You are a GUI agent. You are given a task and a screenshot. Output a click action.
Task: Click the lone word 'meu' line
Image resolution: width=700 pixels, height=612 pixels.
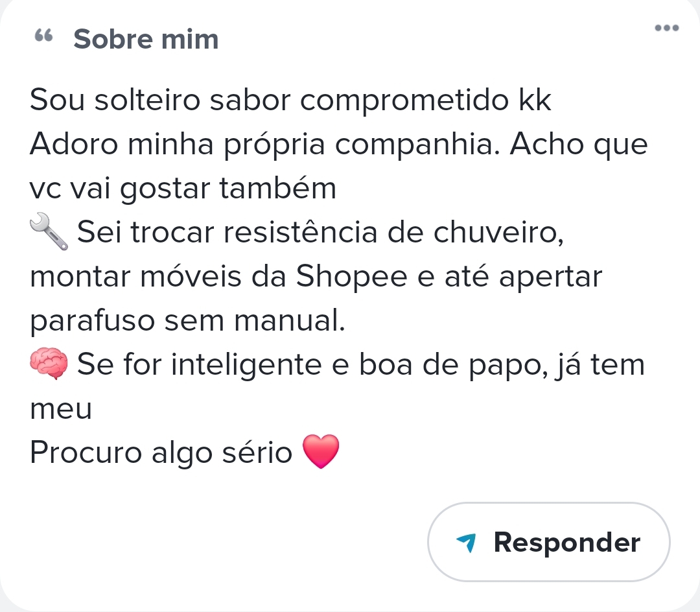tap(61, 409)
